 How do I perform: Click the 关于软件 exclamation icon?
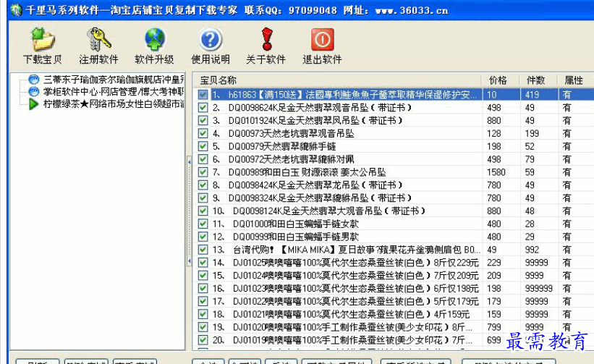267,39
